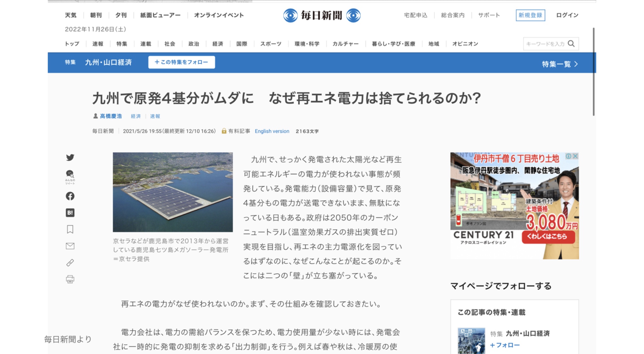Print the article using the printer icon
Viewport: 644px width, 354px height.
(x=70, y=279)
